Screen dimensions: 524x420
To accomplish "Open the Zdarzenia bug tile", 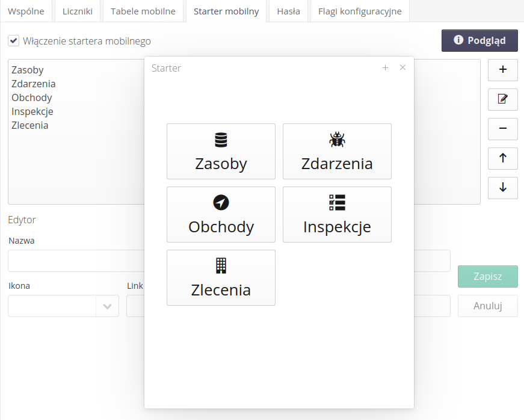I will click(337, 152).
